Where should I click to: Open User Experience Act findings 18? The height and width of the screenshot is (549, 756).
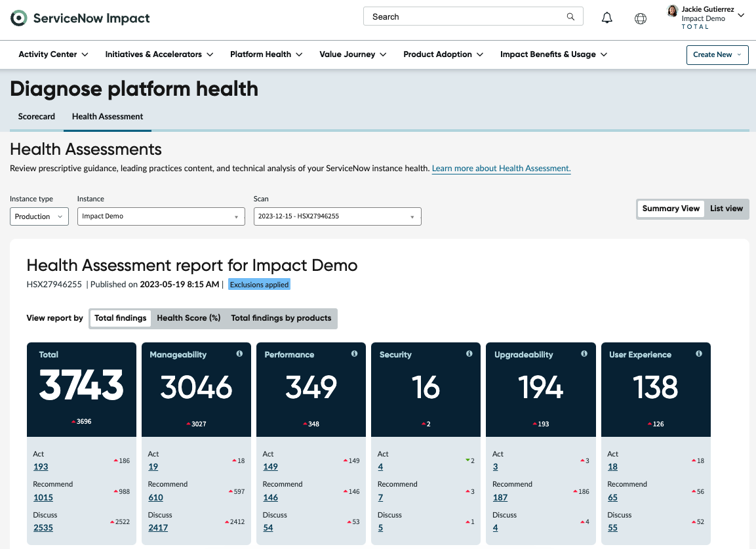click(x=613, y=467)
